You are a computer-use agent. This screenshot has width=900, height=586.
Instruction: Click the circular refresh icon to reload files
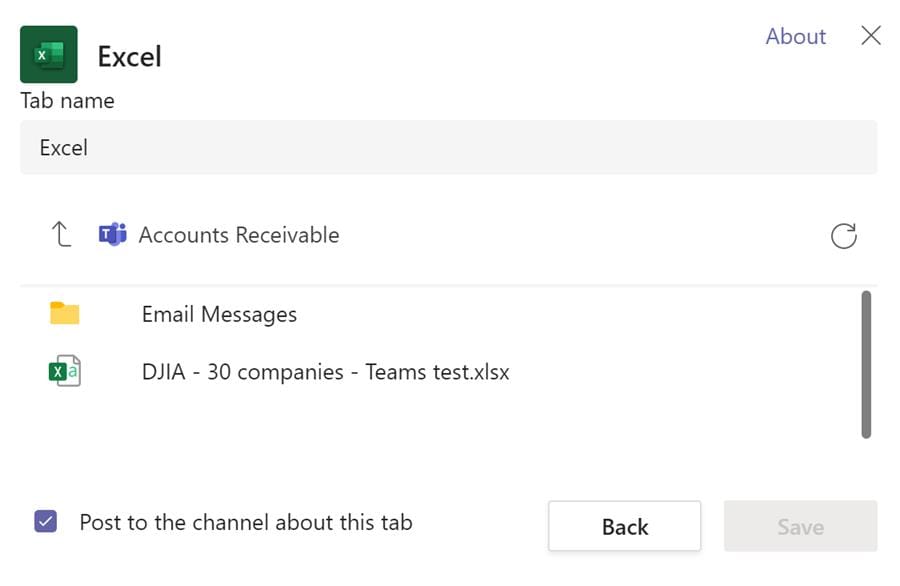845,234
